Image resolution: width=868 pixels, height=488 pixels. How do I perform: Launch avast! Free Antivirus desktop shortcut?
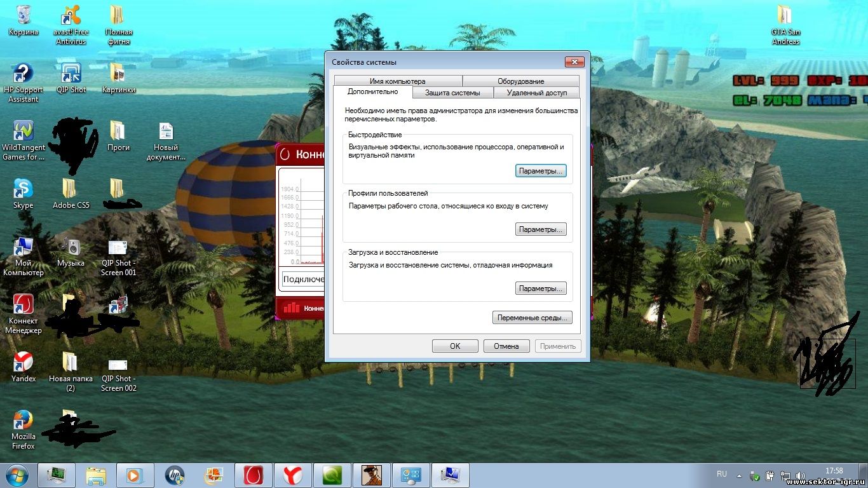tap(71, 25)
